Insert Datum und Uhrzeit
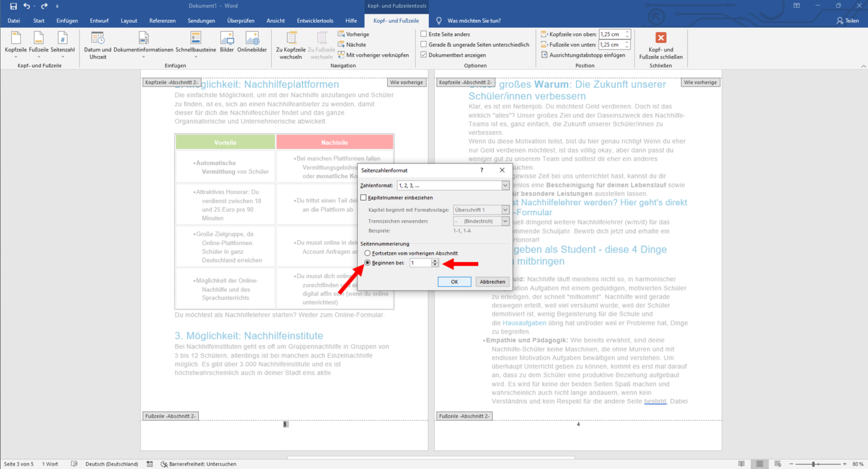Image resolution: width=868 pixels, height=469 pixels. coord(98,45)
